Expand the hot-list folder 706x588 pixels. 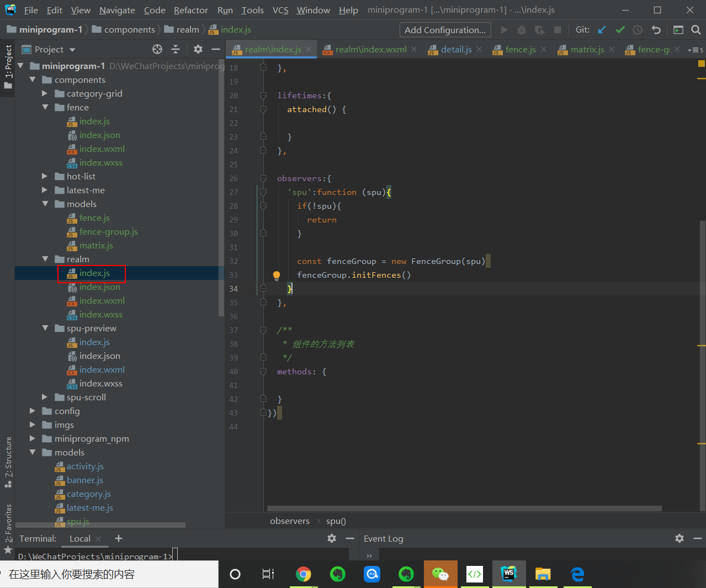(45, 176)
